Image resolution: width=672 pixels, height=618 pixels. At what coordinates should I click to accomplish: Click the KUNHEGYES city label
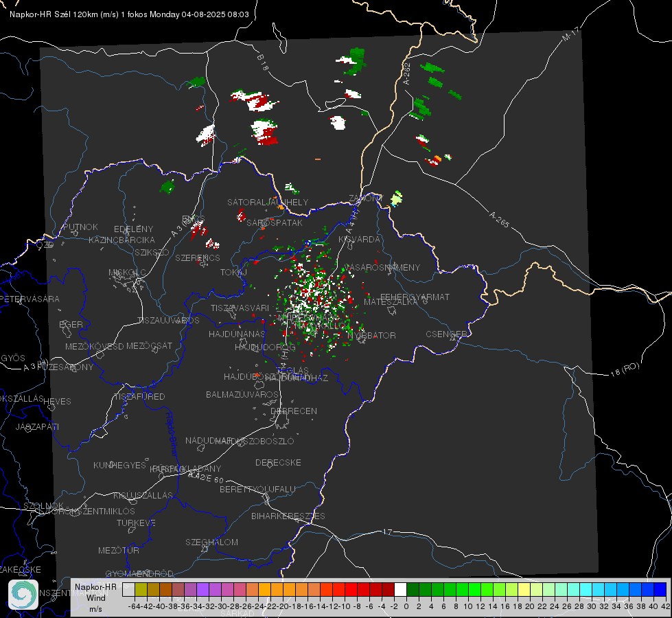point(119,466)
